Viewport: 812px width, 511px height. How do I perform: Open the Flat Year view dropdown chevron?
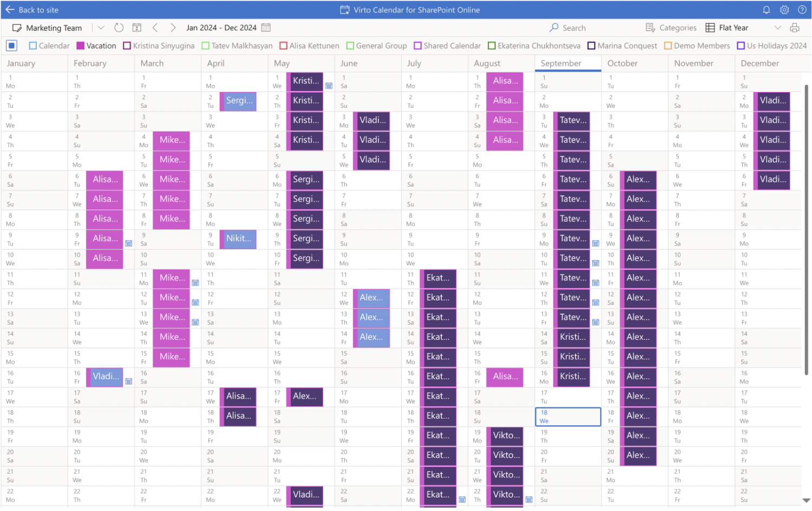778,28
